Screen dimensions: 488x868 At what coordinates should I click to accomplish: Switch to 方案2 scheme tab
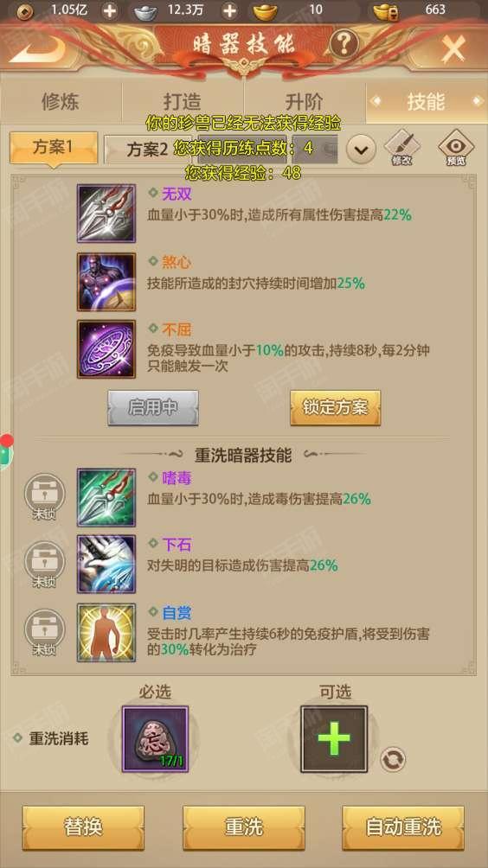[147, 150]
